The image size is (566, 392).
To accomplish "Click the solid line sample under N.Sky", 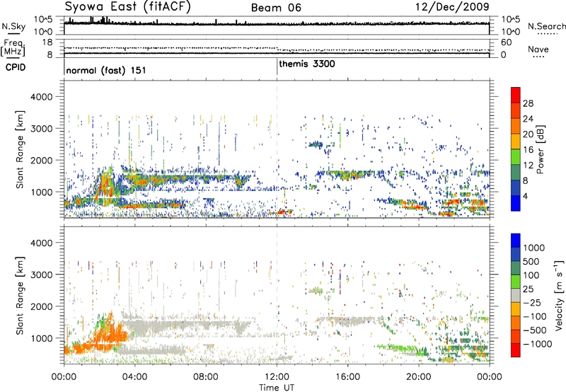I will (13, 33).
